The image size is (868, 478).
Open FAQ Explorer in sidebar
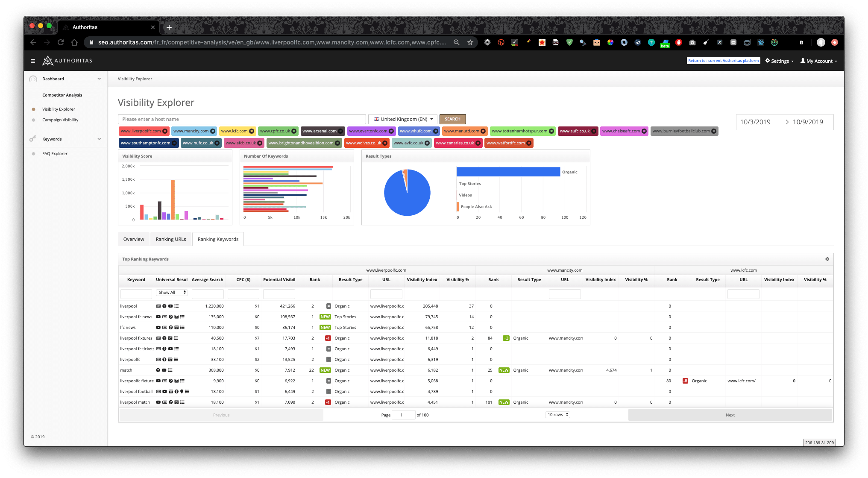55,154
